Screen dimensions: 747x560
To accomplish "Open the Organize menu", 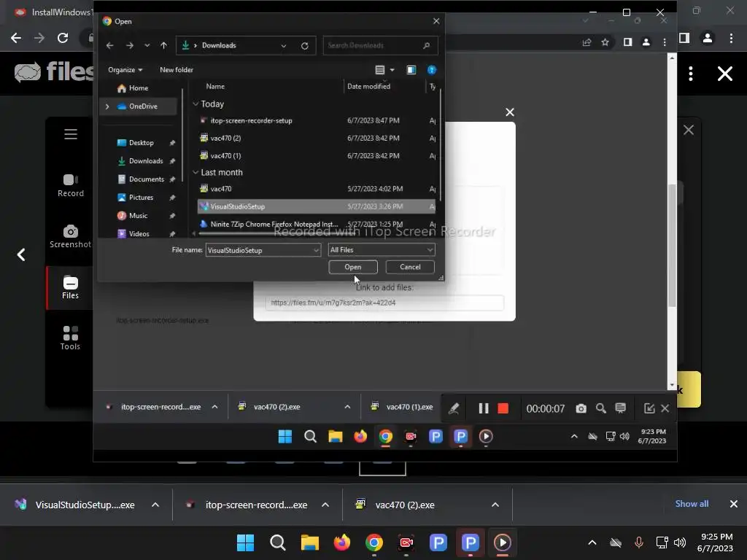I will coord(125,69).
